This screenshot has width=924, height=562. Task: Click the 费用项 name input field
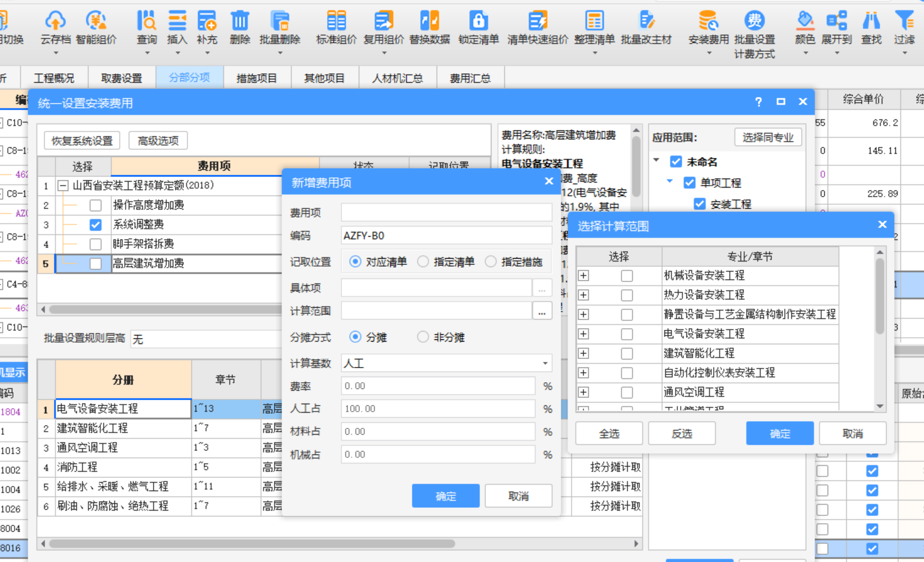[446, 212]
